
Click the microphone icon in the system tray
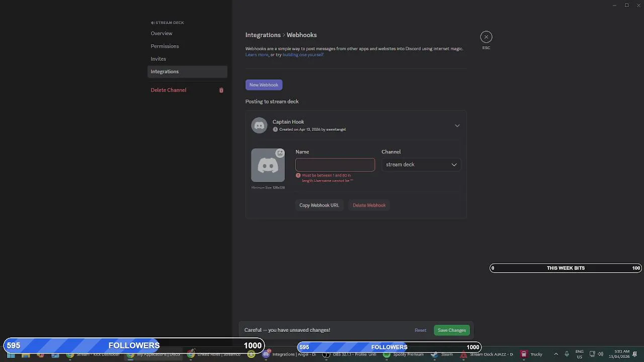[x=567, y=354]
